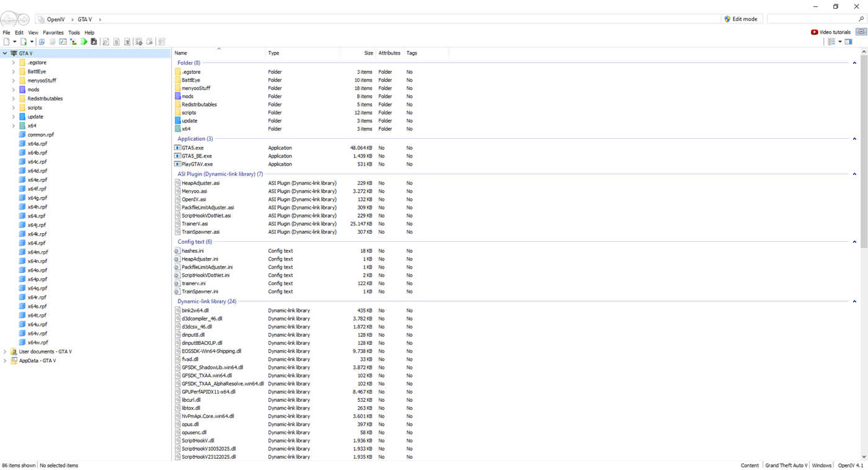Click the blue puzzle-piece toolbar icon
The width and height of the screenshot is (868, 470).
(x=42, y=42)
